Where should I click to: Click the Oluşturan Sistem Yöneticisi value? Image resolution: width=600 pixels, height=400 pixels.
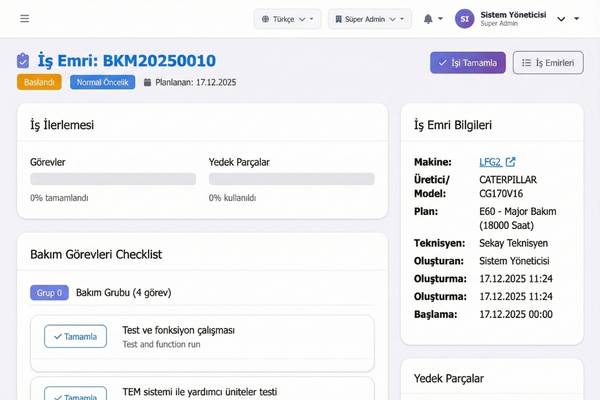pyautogui.click(x=514, y=261)
